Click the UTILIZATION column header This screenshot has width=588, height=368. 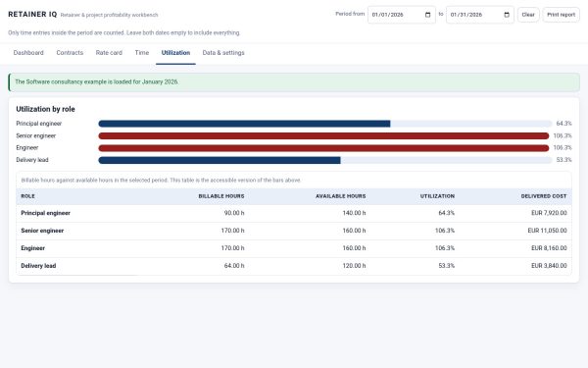(x=437, y=196)
